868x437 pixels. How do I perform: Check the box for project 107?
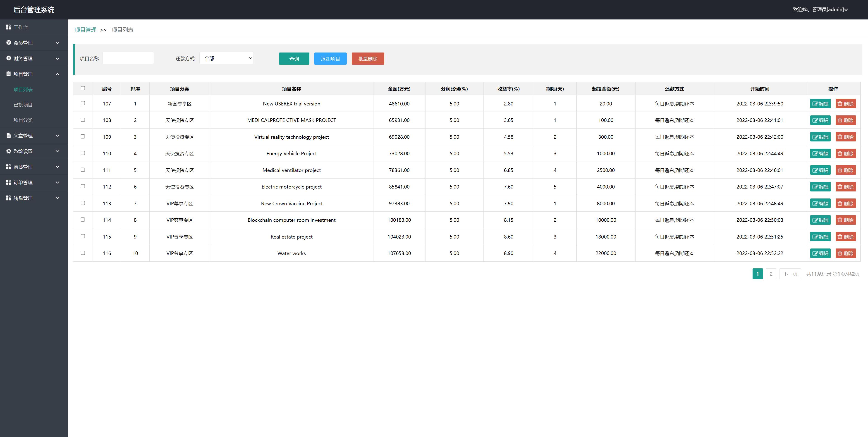click(x=83, y=103)
